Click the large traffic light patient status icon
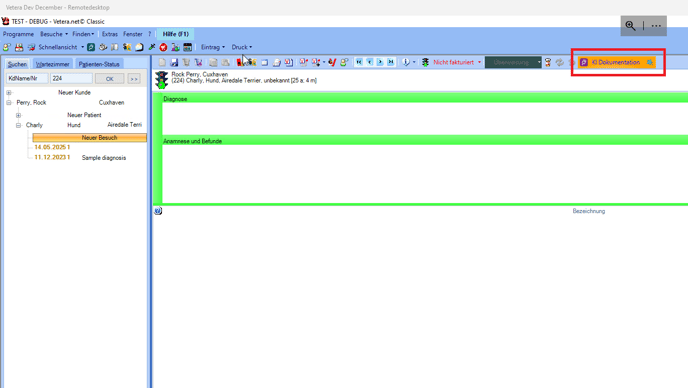 [161, 80]
